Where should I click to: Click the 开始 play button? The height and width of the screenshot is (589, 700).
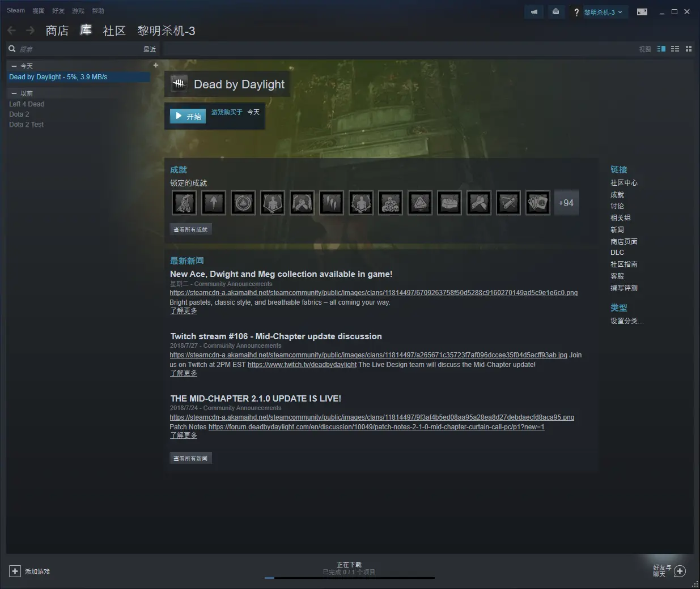coord(188,116)
